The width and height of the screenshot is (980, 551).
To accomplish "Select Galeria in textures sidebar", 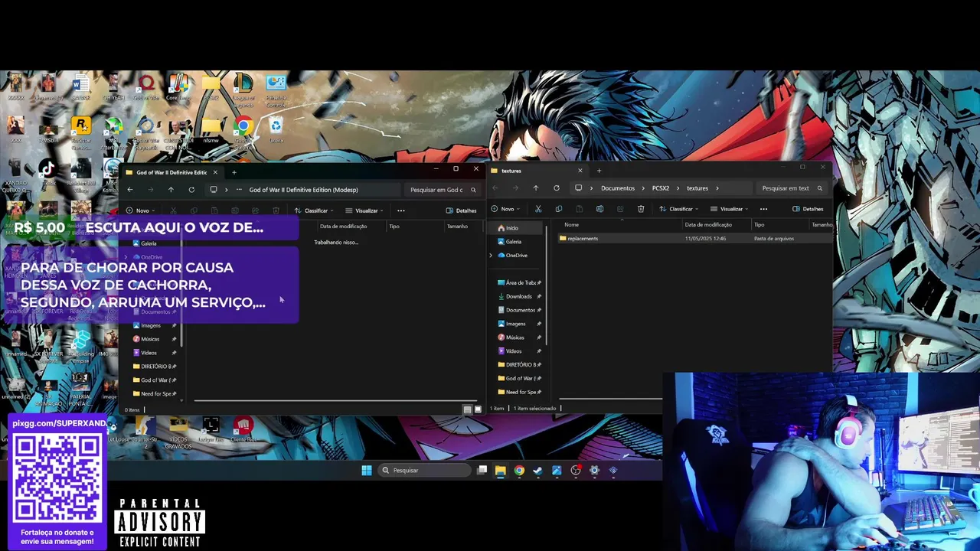I will pyautogui.click(x=513, y=242).
